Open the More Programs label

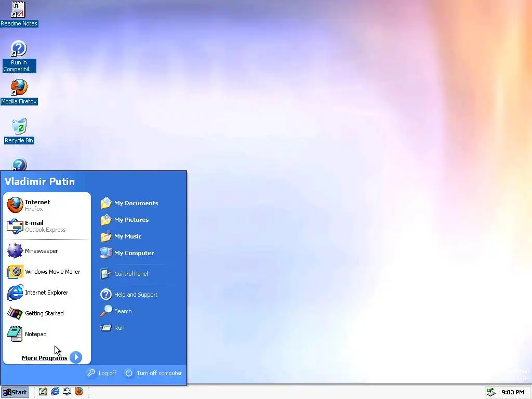point(45,358)
